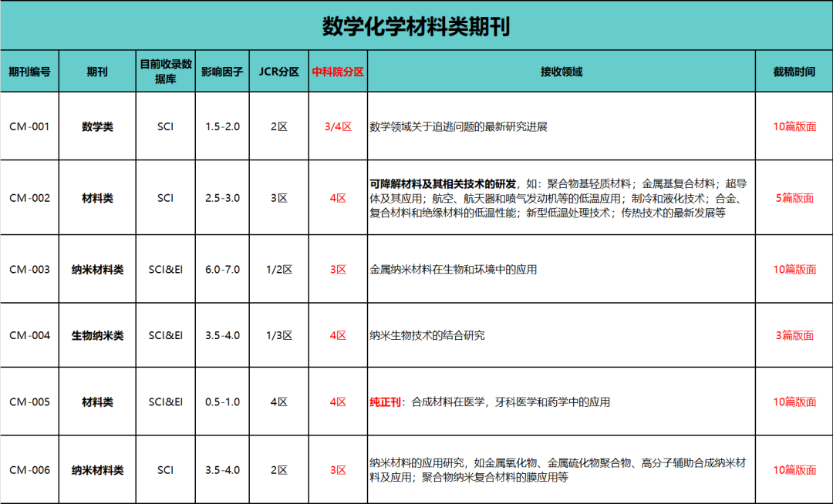Click red 3区 in CM-006 row
The height and width of the screenshot is (504, 833).
(338, 470)
